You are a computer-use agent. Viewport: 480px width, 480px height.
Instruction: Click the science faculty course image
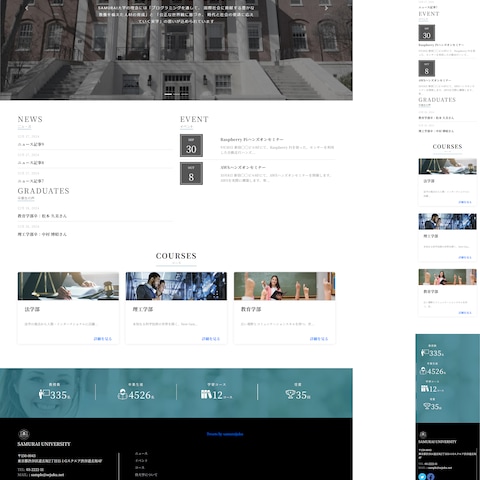[x=176, y=286]
